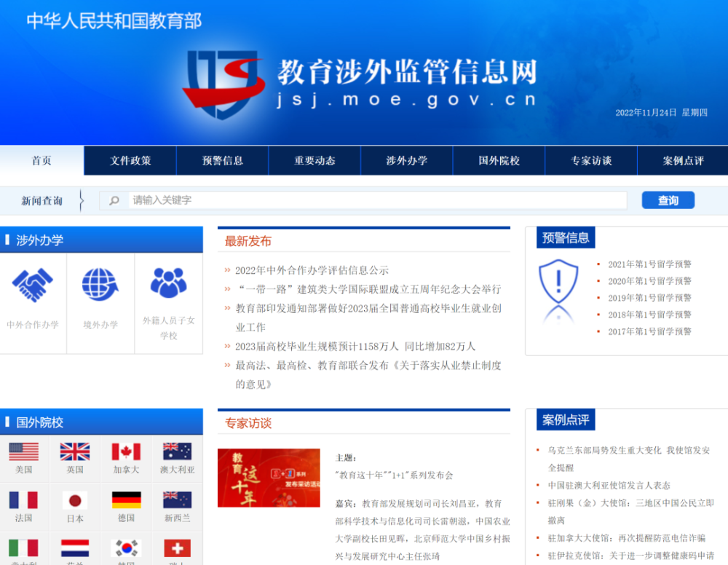728x565 pixels.
Task: Click the search magnifier icon
Action: click(114, 200)
